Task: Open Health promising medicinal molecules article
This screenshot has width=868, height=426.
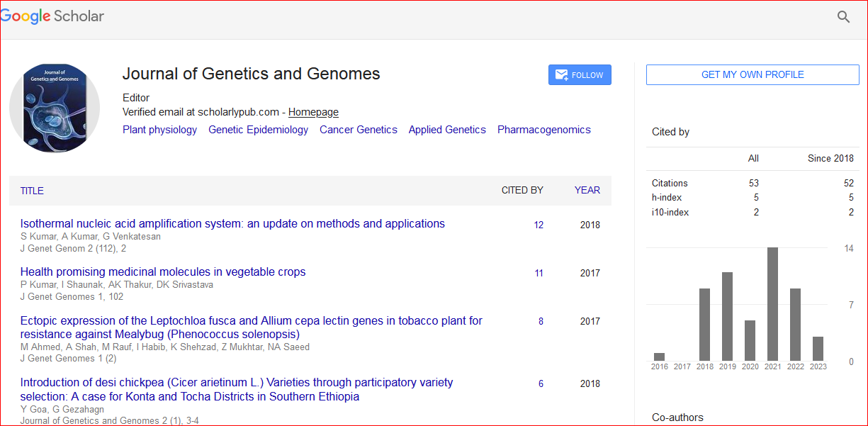Action: [163, 272]
